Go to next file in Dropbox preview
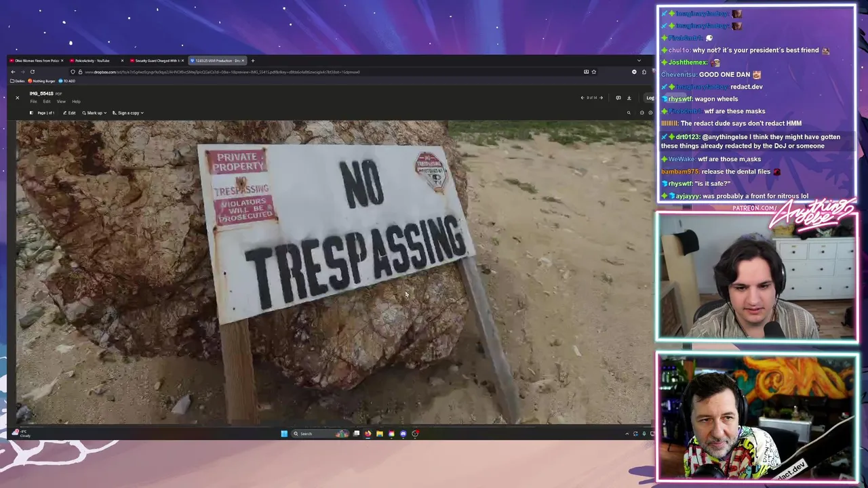This screenshot has width=868, height=488. tap(601, 98)
